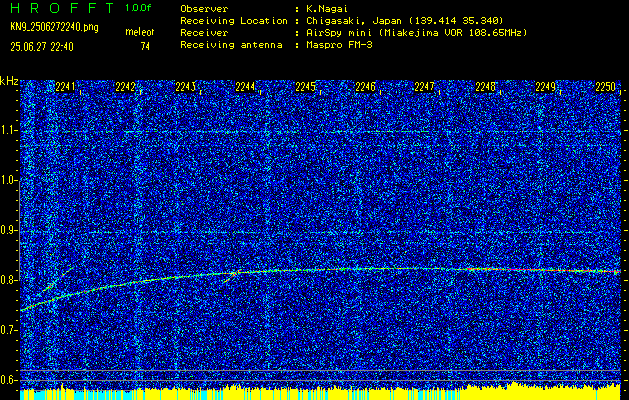This screenshot has width=629, height=400.
Task: Click the 2250 time marker
Action: click(x=605, y=87)
